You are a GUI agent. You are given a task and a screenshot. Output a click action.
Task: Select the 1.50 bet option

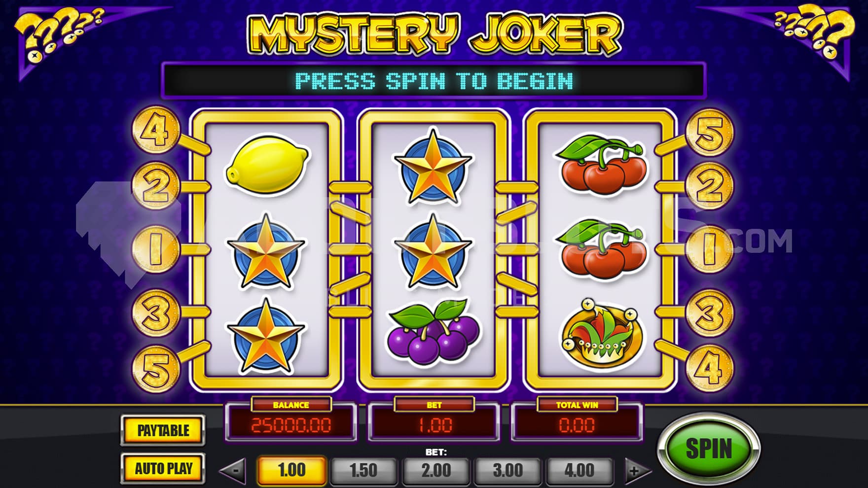[x=363, y=470]
